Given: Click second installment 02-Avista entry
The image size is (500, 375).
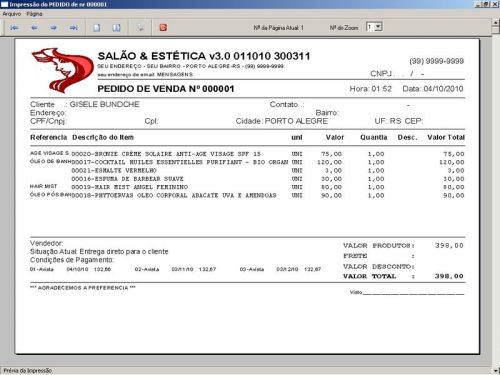Looking at the screenshot, I should pos(175,269).
